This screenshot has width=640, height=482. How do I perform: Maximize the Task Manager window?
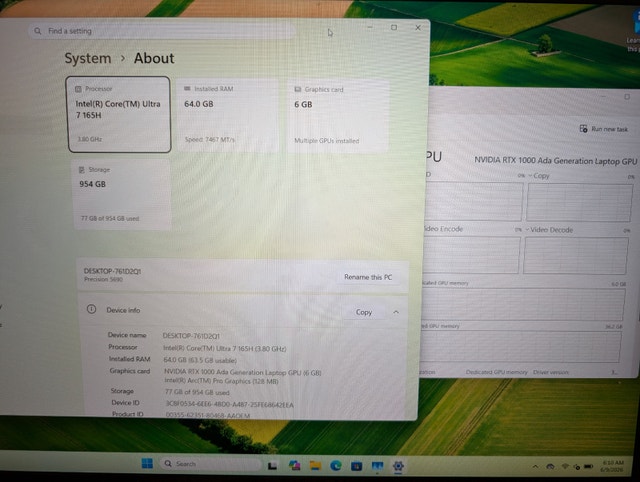[627, 97]
